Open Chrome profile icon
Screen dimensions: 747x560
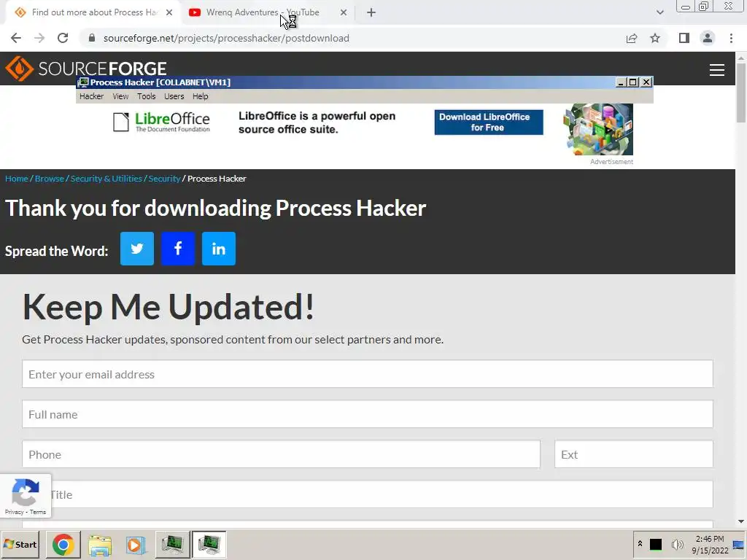pyautogui.click(x=708, y=38)
